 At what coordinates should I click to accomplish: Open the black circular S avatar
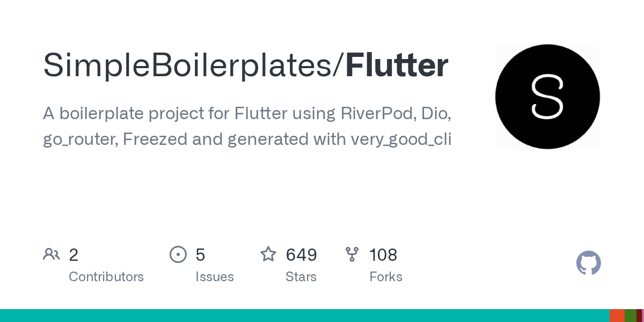pyautogui.click(x=547, y=97)
